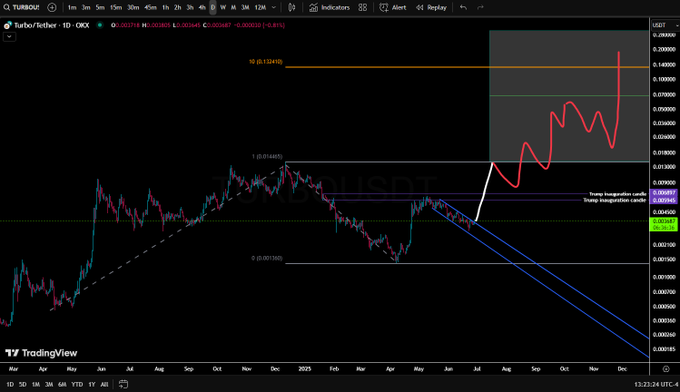680x392 pixels.
Task: Set range to 3M in bottom bar
Action: [x=49, y=384]
